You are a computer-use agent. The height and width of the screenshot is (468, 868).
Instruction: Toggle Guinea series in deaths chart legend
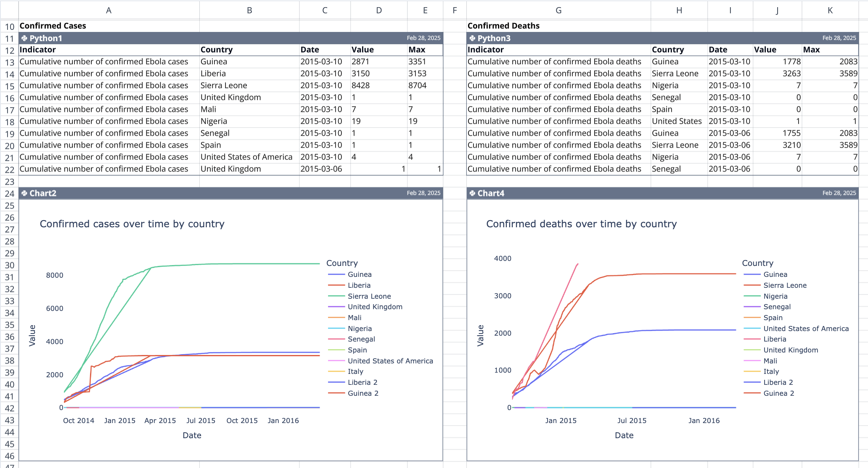[x=775, y=274]
